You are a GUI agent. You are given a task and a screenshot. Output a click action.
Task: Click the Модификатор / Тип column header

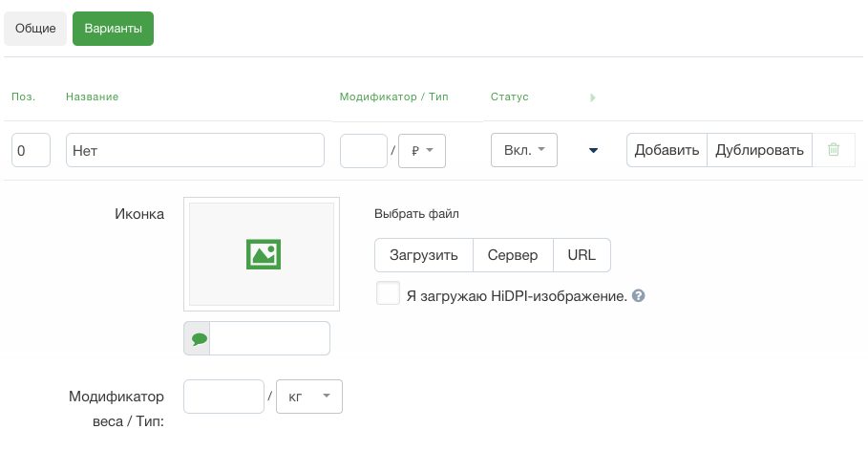(x=394, y=97)
